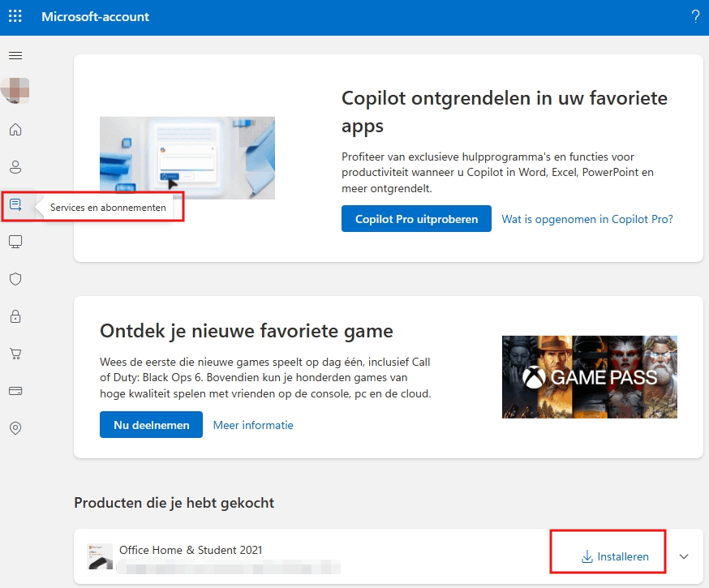Open the padlock privacy sidebar icon

(15, 316)
